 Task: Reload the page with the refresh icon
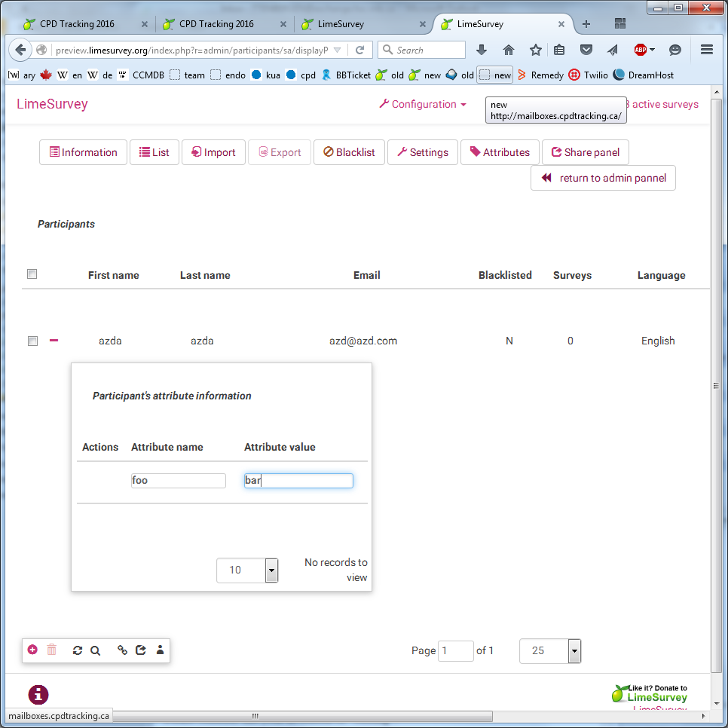[359, 50]
